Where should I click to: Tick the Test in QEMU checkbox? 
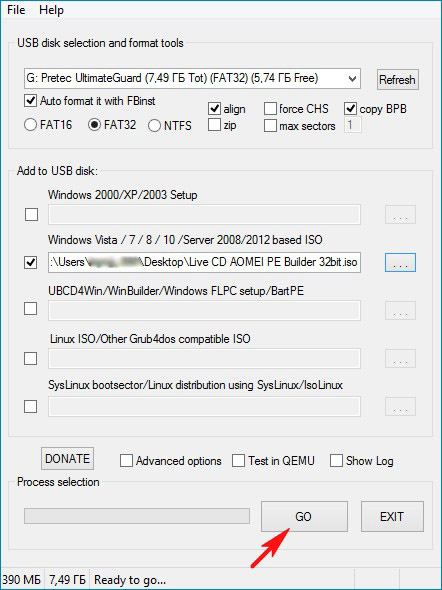pyautogui.click(x=238, y=461)
